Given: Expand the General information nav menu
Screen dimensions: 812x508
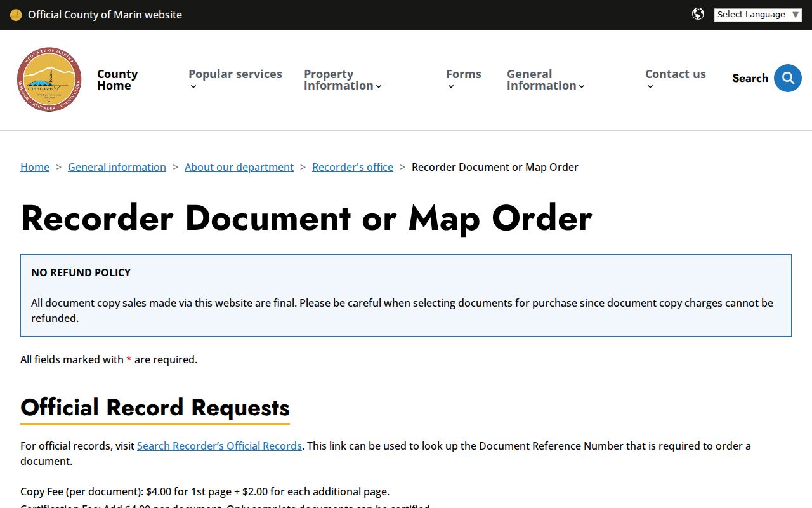Looking at the screenshot, I should pos(546,79).
